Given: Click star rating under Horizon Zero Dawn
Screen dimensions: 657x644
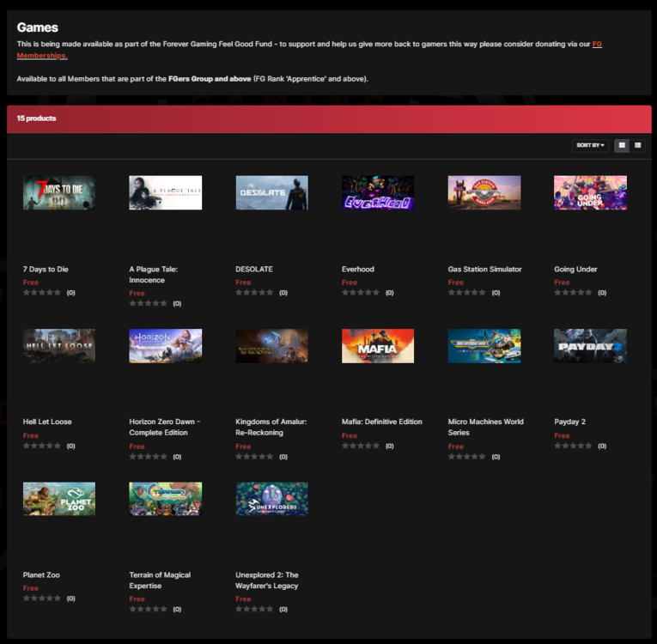Looking at the screenshot, I should (148, 457).
